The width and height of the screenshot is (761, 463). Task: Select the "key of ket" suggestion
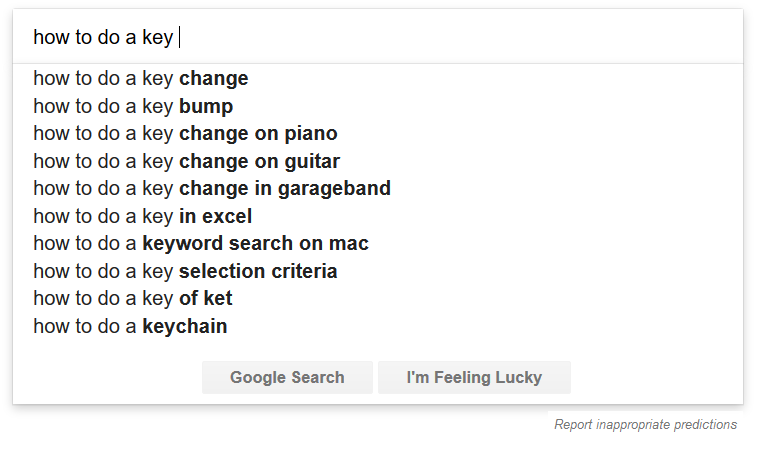tap(132, 298)
